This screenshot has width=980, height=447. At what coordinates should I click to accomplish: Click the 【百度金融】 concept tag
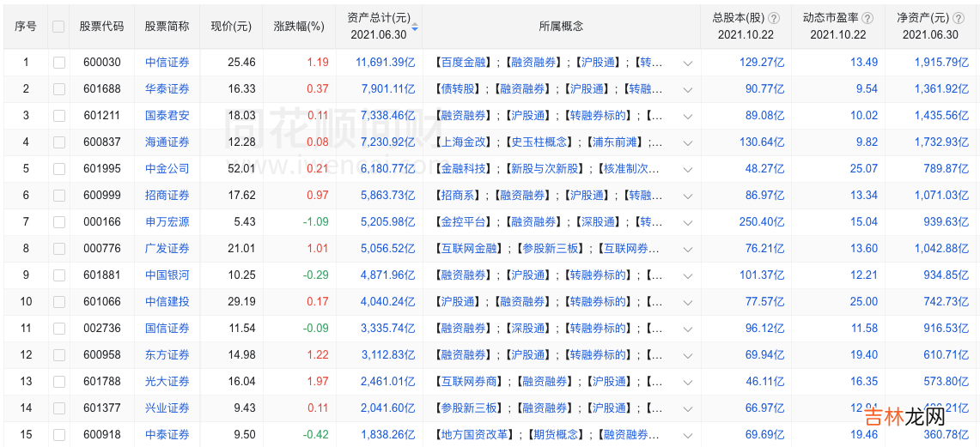point(463,63)
